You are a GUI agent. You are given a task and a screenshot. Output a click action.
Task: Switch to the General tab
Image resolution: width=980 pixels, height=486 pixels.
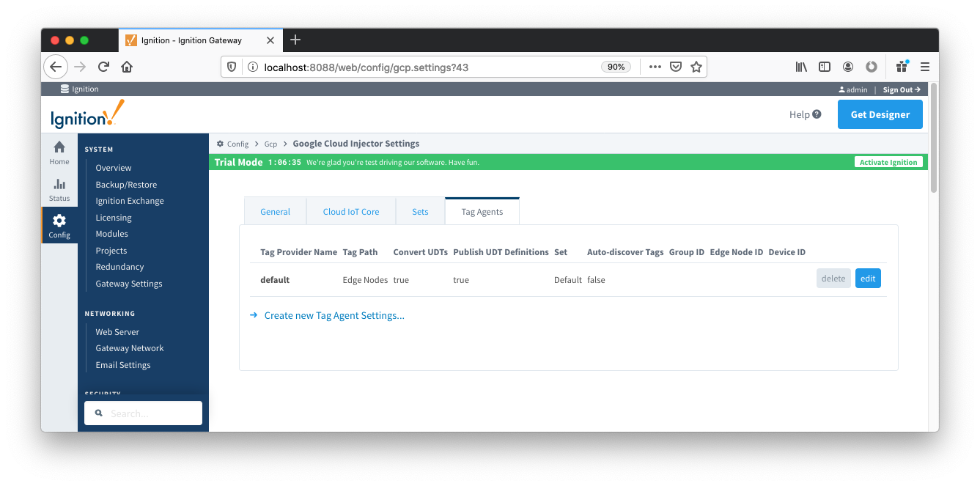[x=275, y=212]
